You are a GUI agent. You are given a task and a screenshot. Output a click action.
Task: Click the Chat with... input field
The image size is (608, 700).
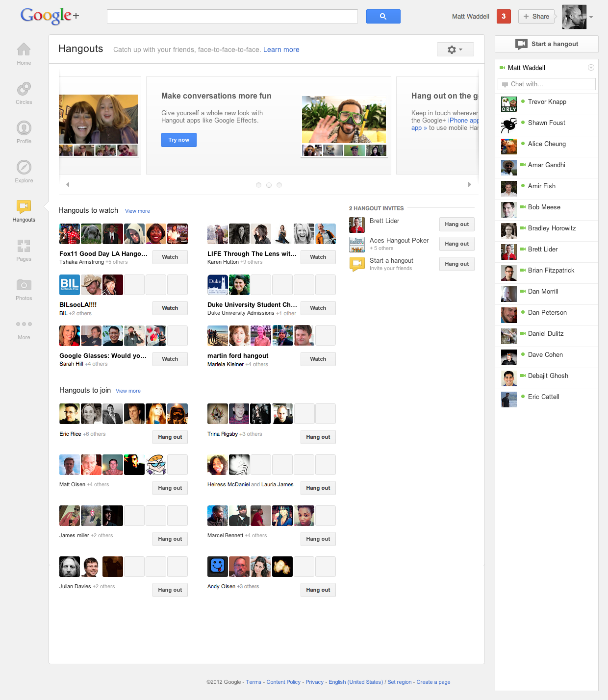[546, 84]
